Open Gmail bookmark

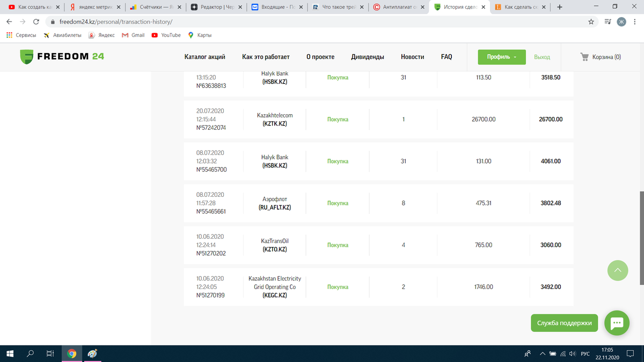[133, 35]
